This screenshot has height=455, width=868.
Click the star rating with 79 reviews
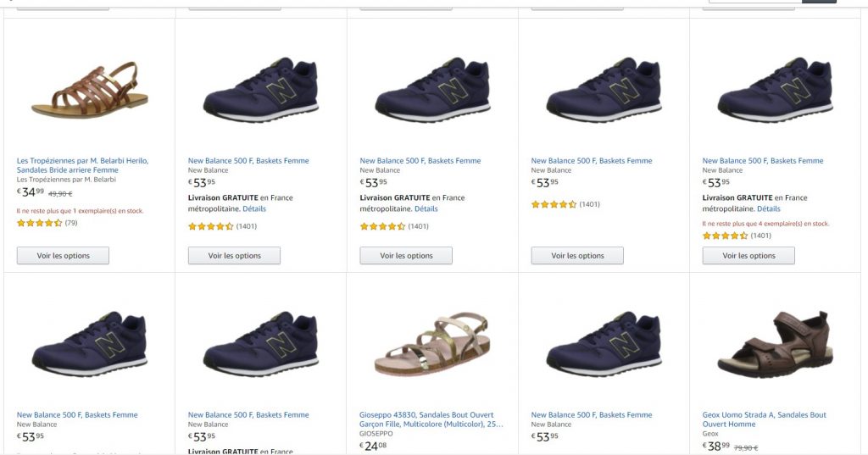click(39, 224)
